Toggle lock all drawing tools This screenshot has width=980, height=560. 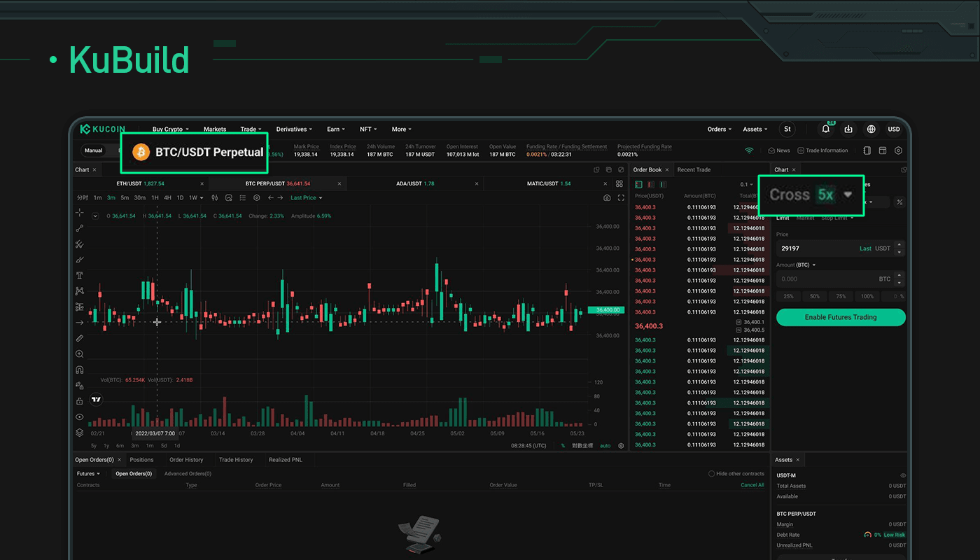[80, 401]
